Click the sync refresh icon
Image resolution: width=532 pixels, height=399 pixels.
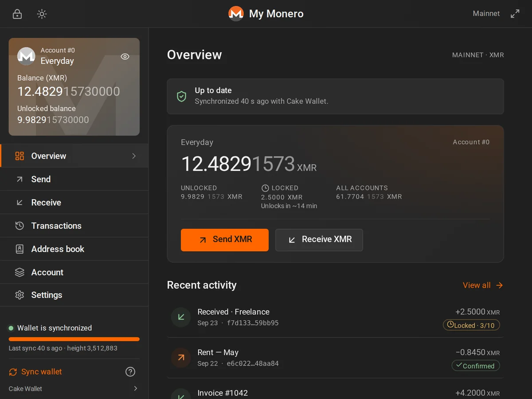click(x=13, y=372)
